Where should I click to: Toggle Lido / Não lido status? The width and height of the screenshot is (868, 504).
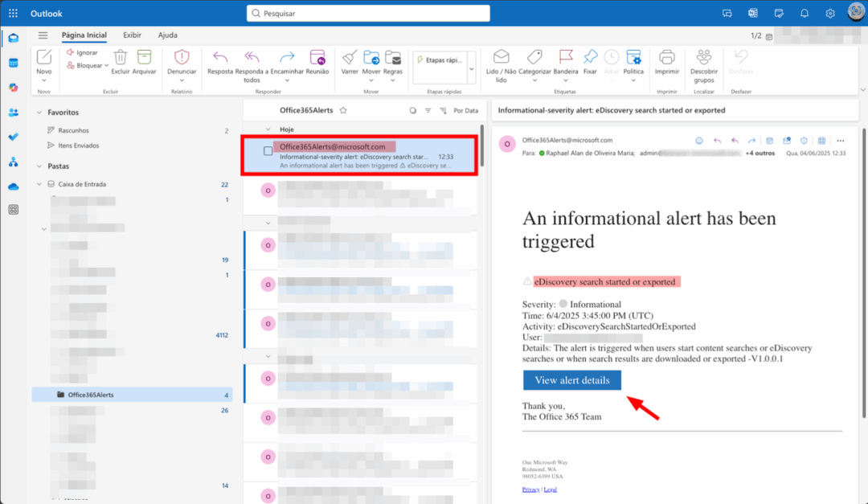click(501, 66)
